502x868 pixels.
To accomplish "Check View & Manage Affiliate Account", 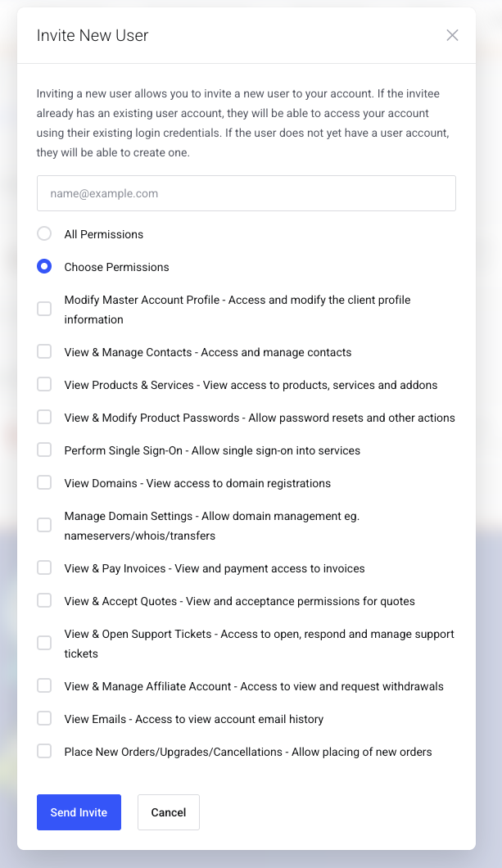I will point(44,686).
